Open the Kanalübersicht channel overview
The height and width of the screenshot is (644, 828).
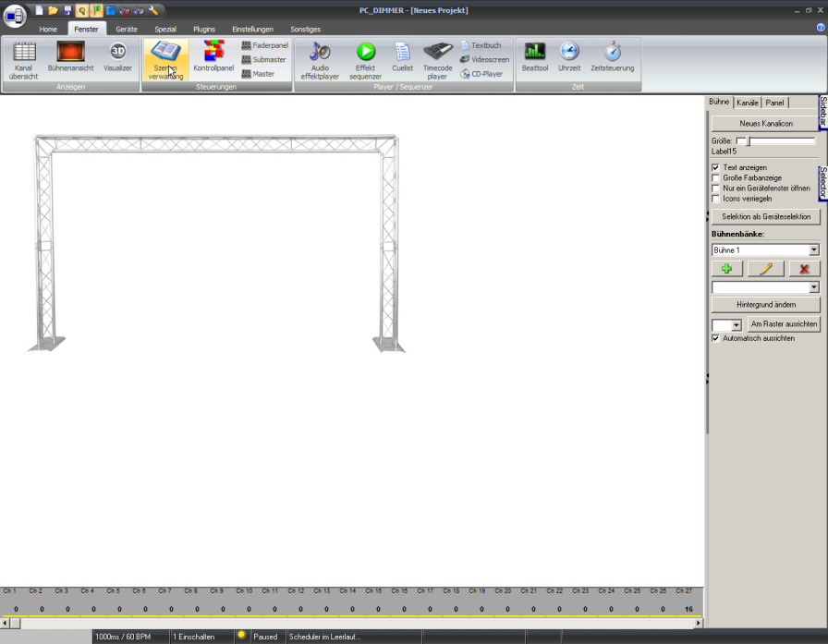tap(24, 61)
